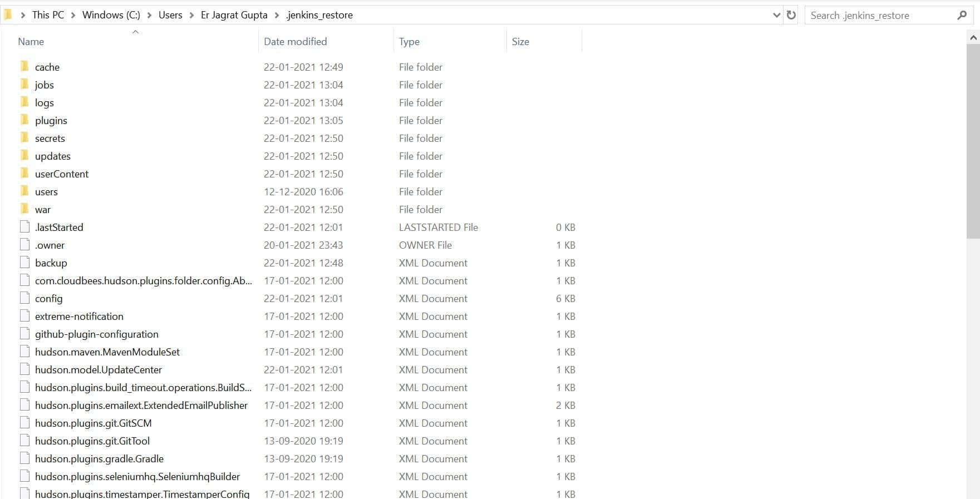This screenshot has height=499, width=980.
Task: Click the cache folder date 22-01-2021 12:49
Action: click(303, 67)
